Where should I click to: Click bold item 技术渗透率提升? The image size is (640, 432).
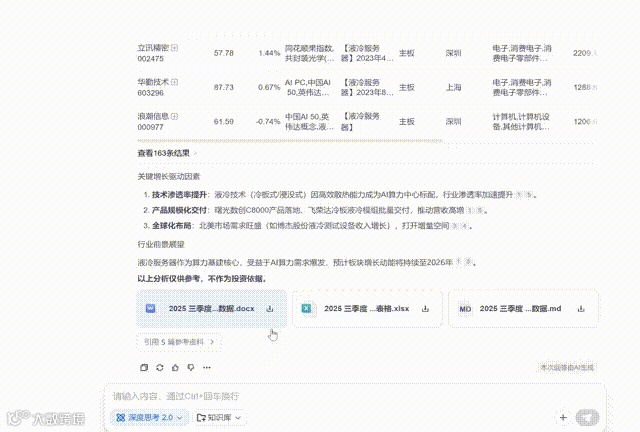(179, 195)
